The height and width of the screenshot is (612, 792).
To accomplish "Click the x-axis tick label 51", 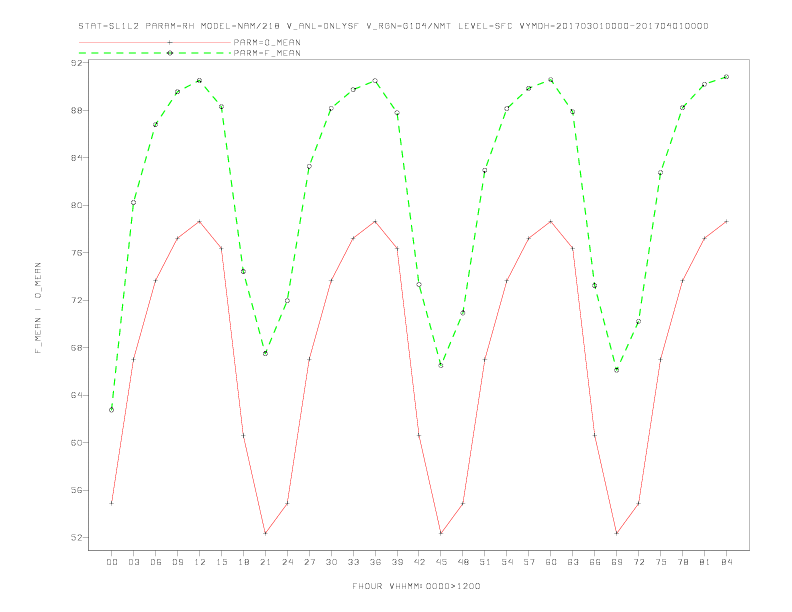I will point(485,562).
